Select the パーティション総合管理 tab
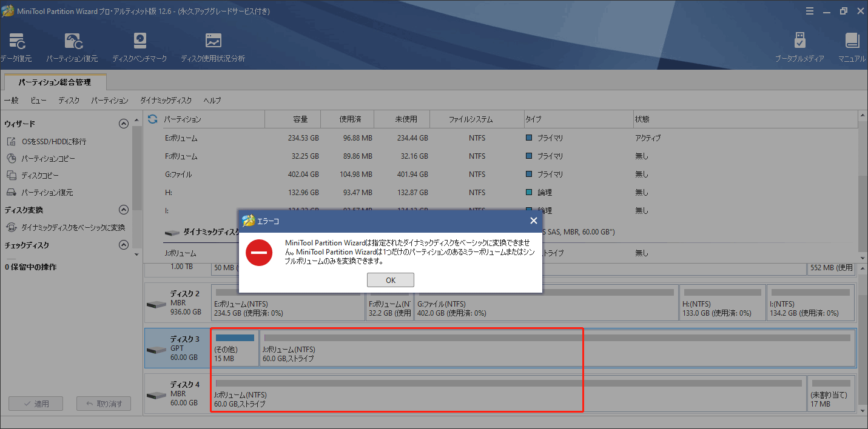This screenshot has width=868, height=429. (x=55, y=81)
